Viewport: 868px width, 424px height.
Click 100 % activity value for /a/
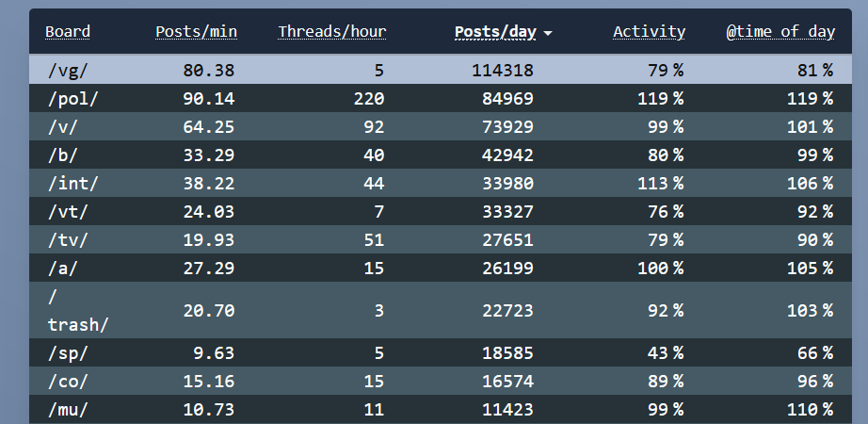point(660,269)
